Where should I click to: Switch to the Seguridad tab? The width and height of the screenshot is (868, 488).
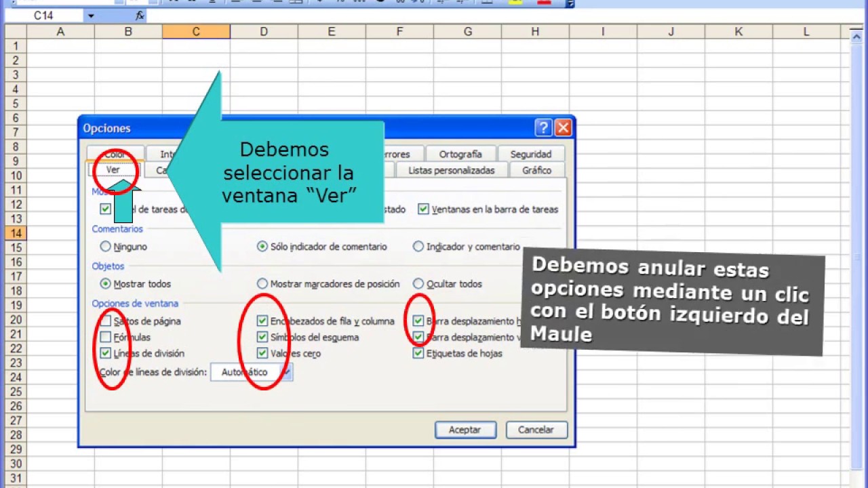pos(531,155)
